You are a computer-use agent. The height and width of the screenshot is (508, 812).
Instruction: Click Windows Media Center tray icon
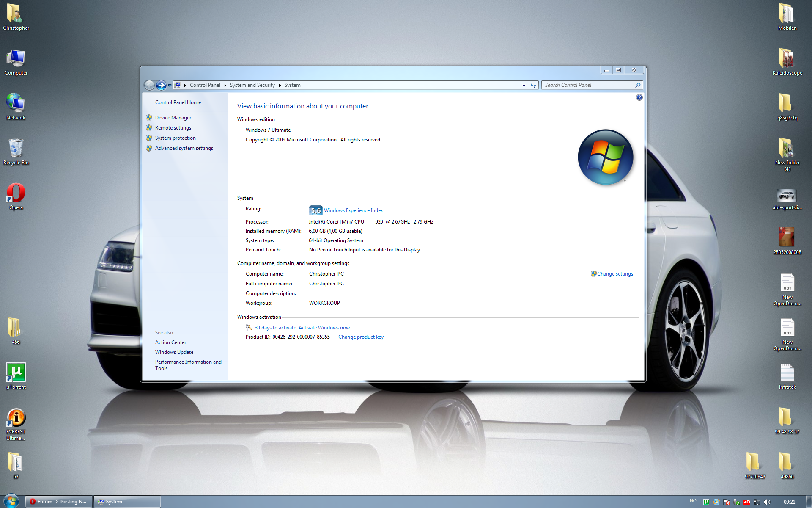point(716,502)
